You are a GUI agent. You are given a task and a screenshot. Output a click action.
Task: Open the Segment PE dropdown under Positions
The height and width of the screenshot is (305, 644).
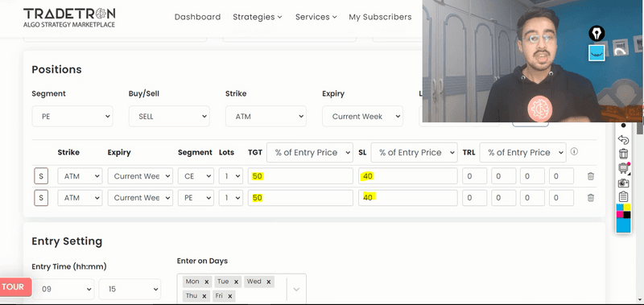[72, 116]
